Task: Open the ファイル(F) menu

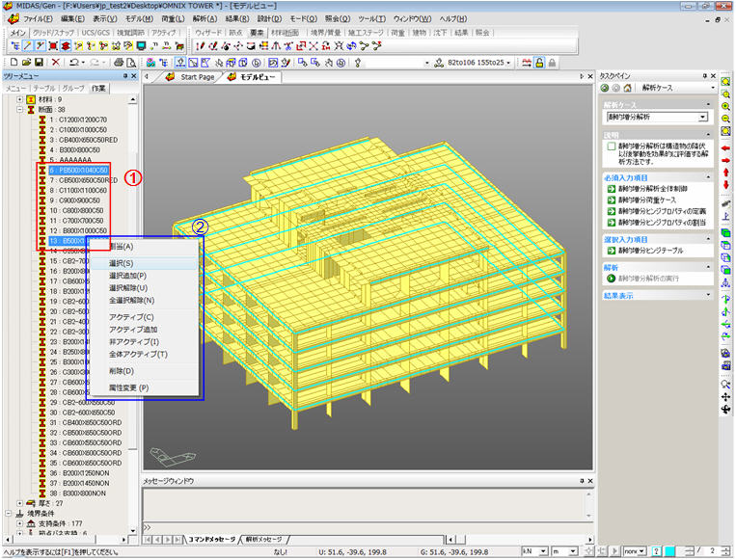Action: click(38, 18)
